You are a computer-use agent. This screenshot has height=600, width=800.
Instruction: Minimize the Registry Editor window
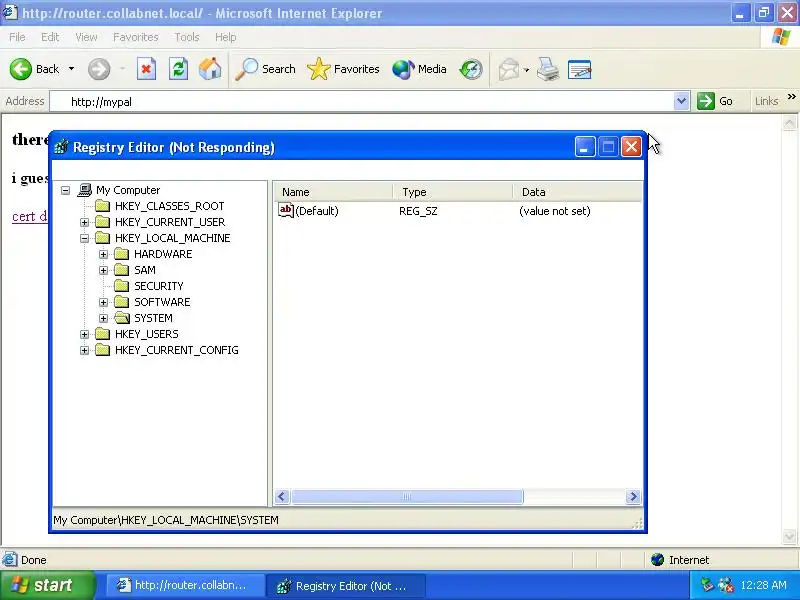(585, 147)
